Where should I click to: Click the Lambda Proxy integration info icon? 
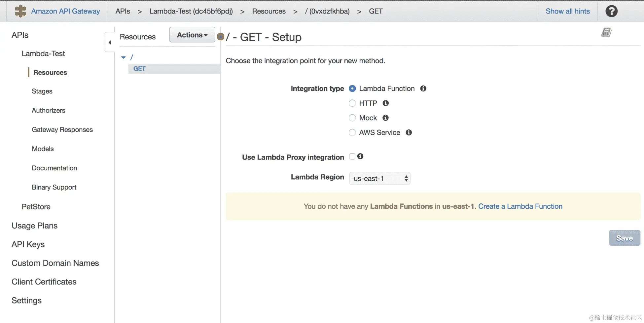[360, 156]
